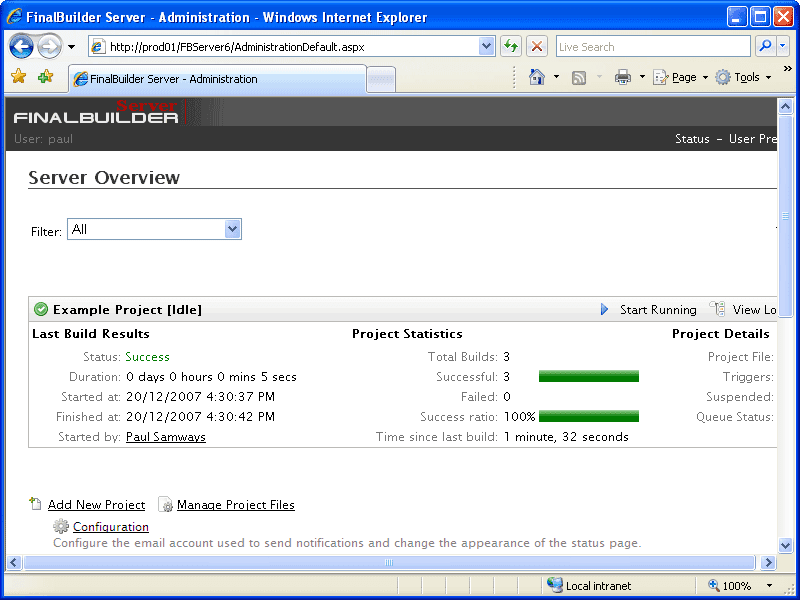Click the View Log icon

coord(718,309)
